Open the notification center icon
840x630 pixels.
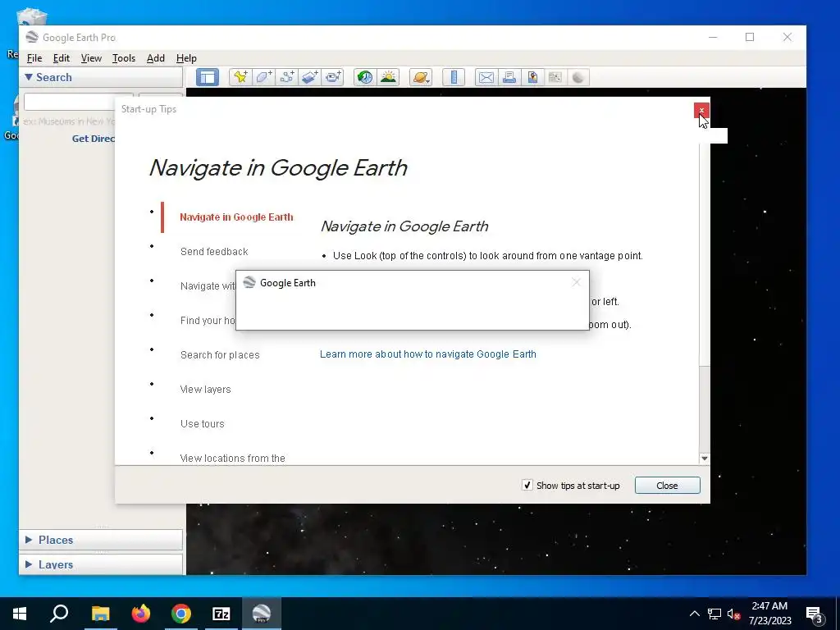pyautogui.click(x=815, y=614)
